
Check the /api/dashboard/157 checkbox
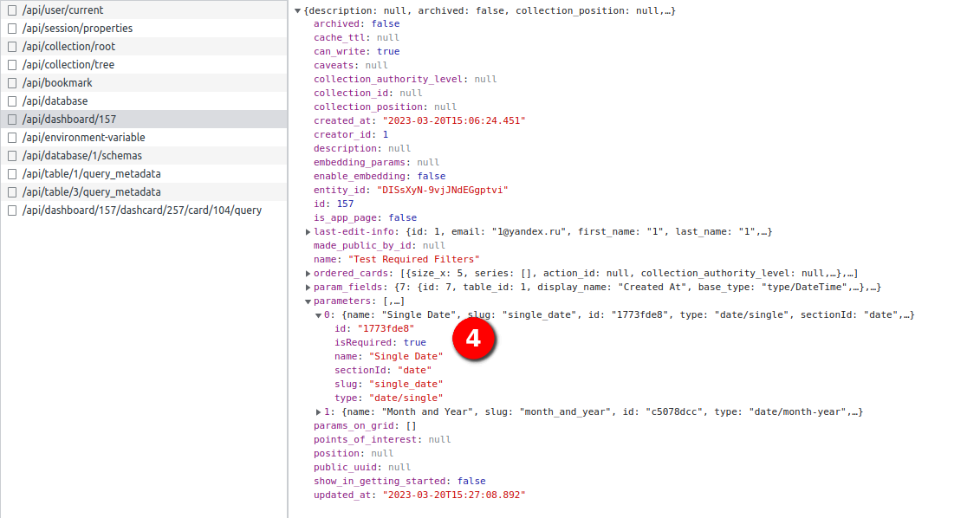[12, 119]
